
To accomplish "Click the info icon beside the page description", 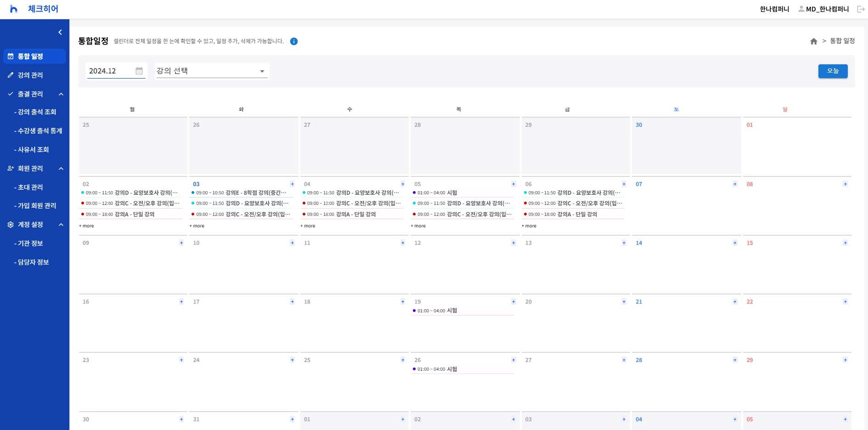I will 294,41.
